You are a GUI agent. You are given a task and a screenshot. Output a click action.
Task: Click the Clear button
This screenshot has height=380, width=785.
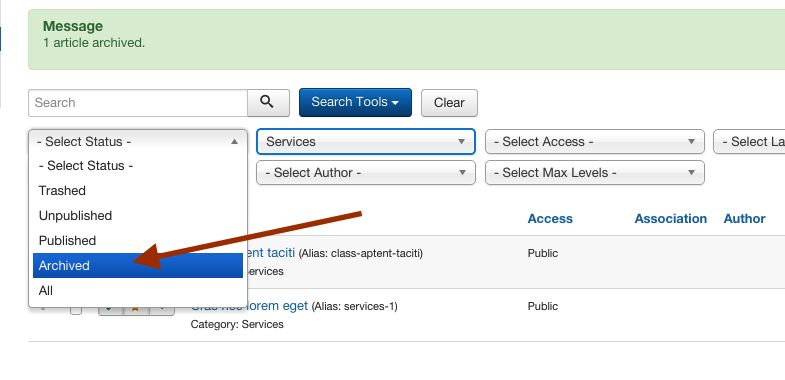pos(449,103)
